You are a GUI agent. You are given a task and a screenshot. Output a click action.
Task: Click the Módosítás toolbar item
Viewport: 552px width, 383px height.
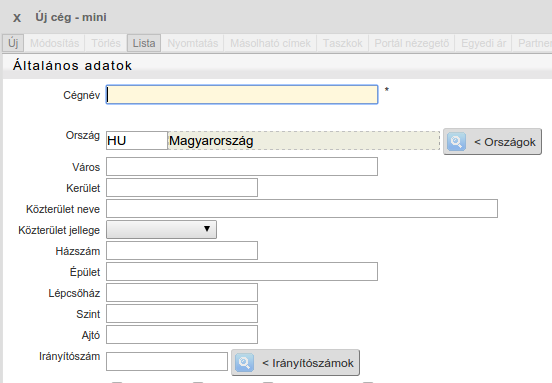tap(55, 43)
